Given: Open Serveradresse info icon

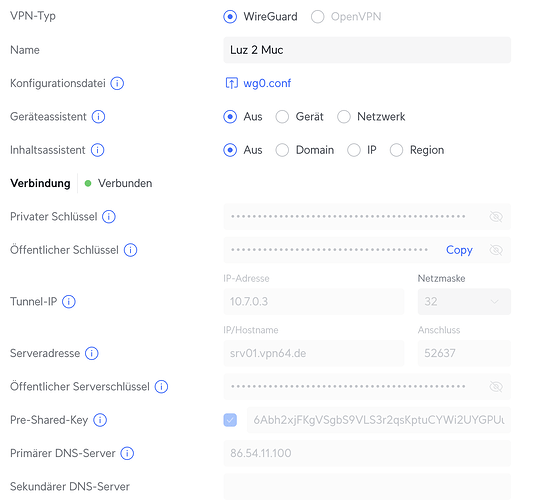Looking at the screenshot, I should [92, 353].
